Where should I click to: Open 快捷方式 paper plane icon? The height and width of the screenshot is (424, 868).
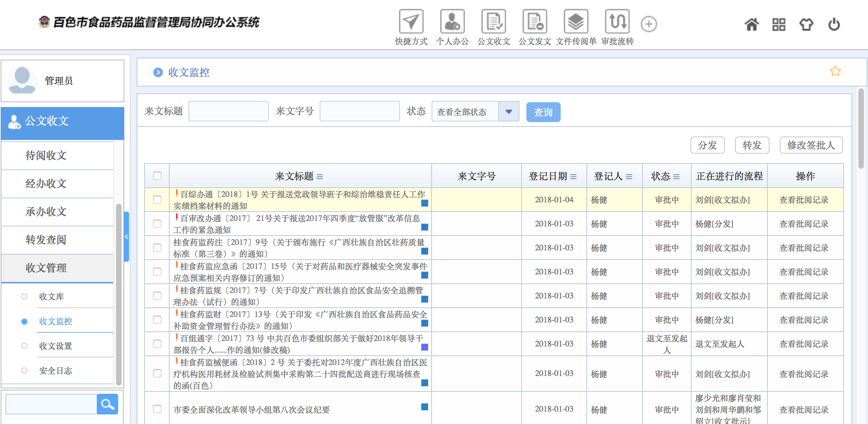[x=411, y=22]
